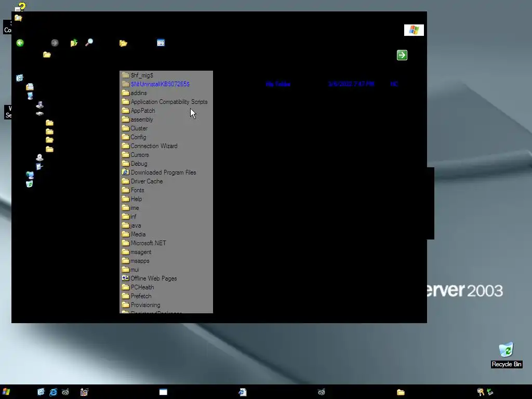Select Control Panel icon in folder tree
532x399 pixels.
[39, 166]
